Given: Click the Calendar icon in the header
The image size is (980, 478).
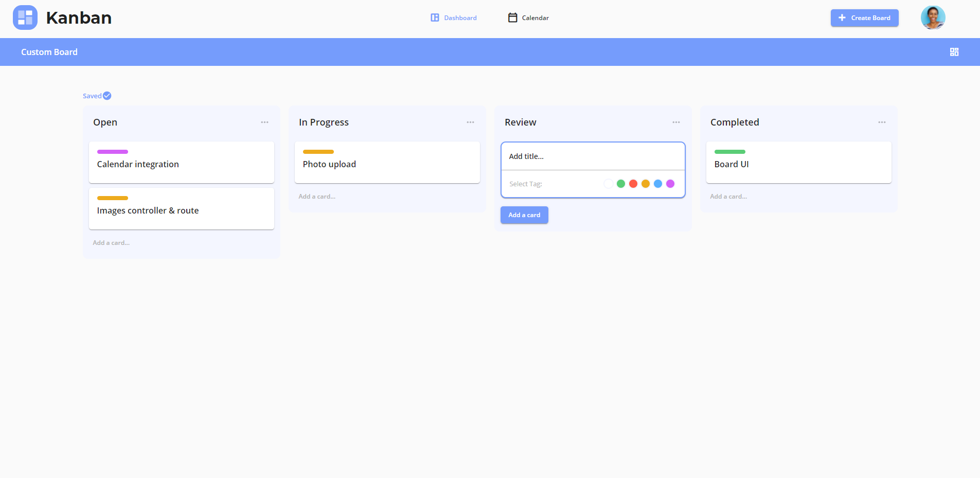Looking at the screenshot, I should (x=512, y=17).
